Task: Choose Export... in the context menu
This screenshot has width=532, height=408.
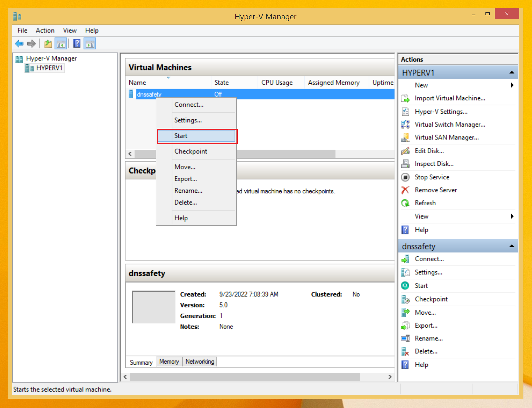Action: pos(196,179)
